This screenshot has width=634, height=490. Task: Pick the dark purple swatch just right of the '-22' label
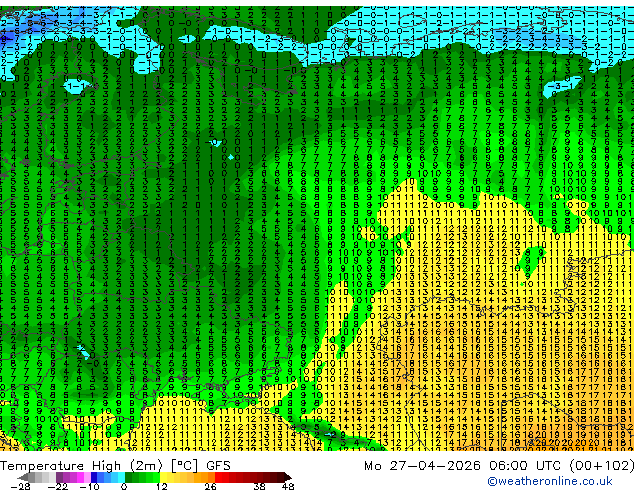tap(59, 477)
